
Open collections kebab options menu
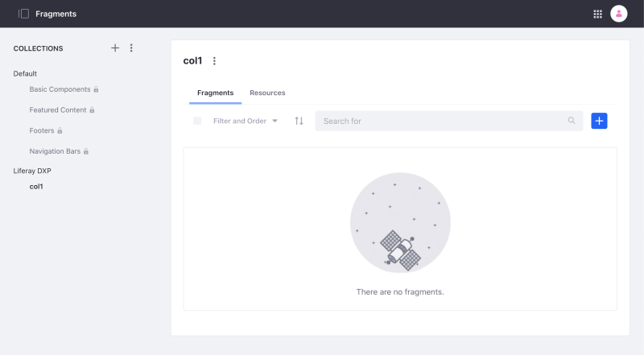tap(131, 48)
